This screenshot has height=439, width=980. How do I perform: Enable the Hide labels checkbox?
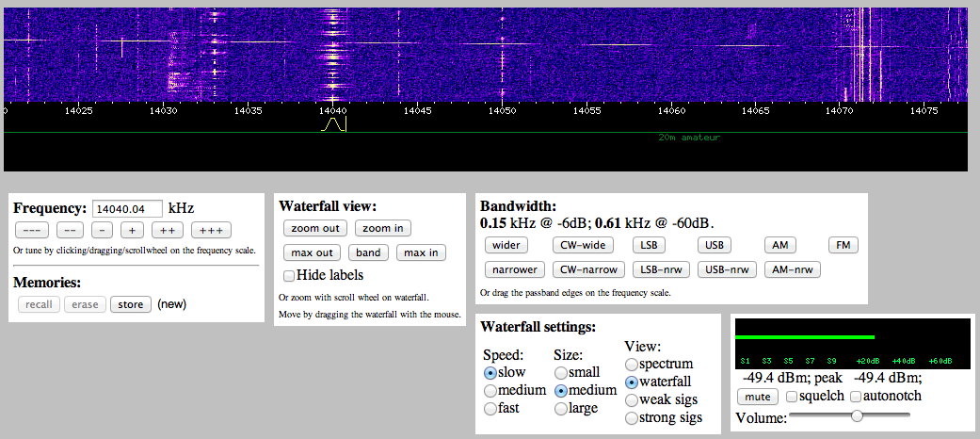[290, 275]
